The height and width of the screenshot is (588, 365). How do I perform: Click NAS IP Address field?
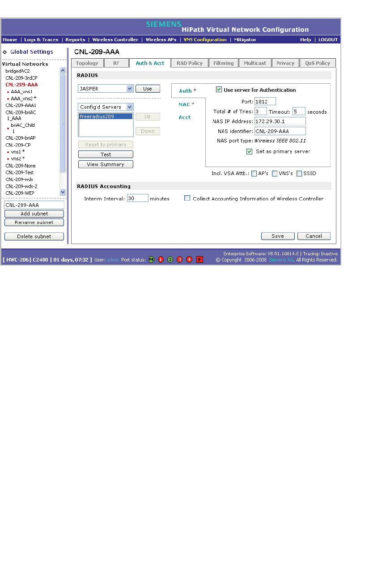280,121
